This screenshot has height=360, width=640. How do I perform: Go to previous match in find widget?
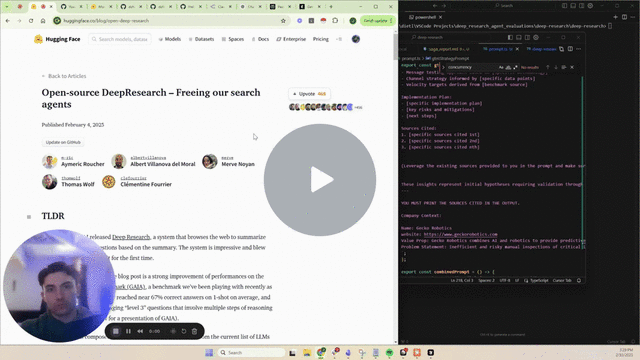548,67
